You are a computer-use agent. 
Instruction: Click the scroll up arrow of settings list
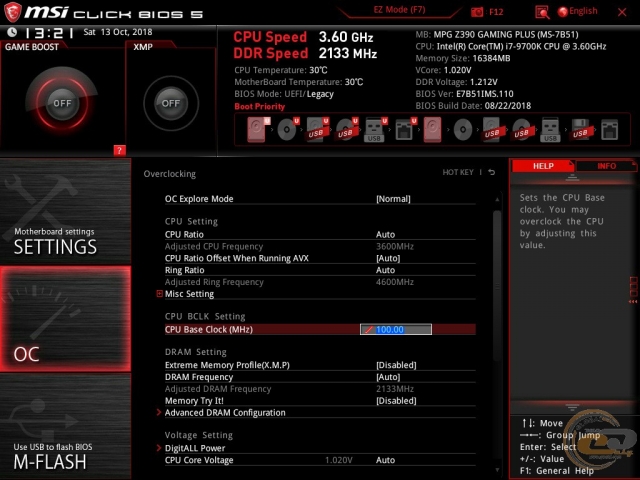coord(497,200)
